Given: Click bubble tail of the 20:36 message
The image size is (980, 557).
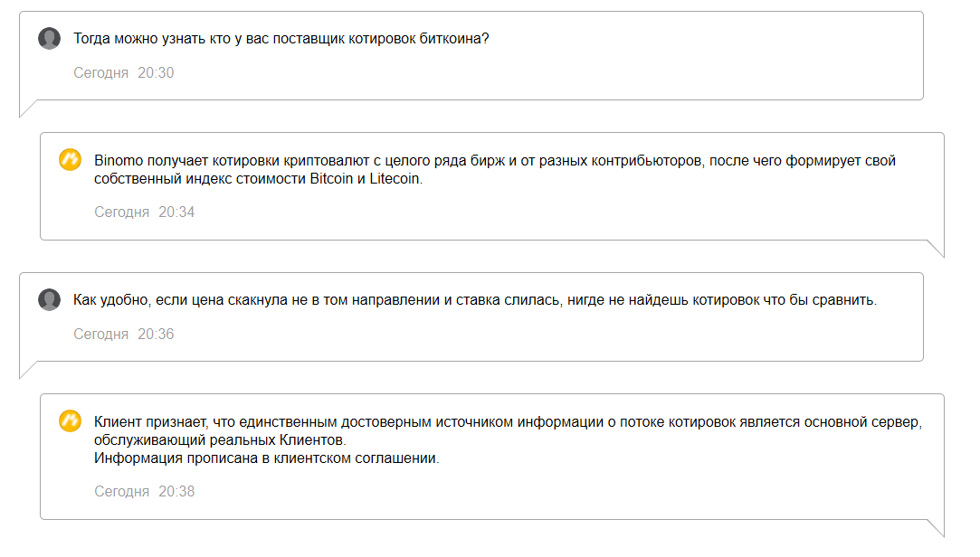Looking at the screenshot, I should point(27,370).
